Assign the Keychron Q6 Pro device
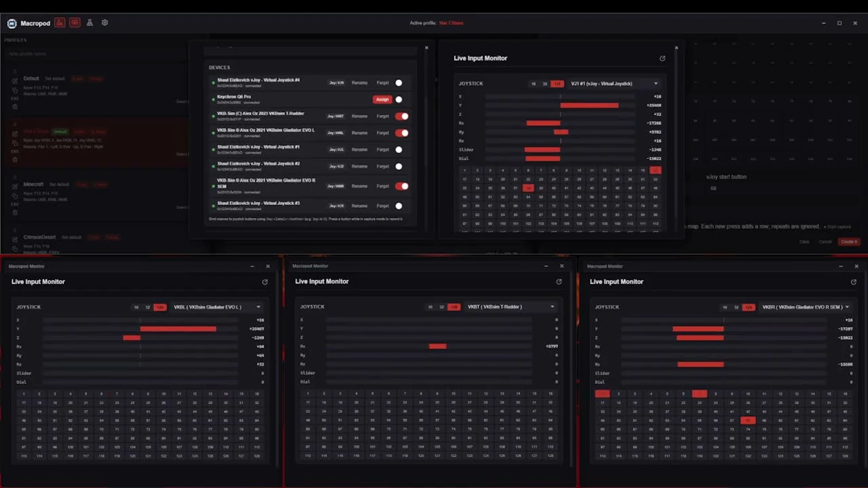This screenshot has width=868, height=488. click(382, 99)
